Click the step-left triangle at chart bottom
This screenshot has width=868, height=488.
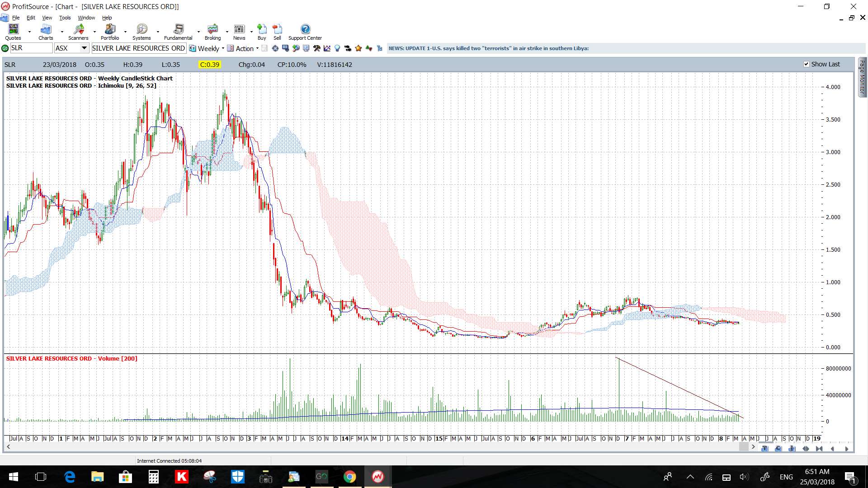click(833, 449)
